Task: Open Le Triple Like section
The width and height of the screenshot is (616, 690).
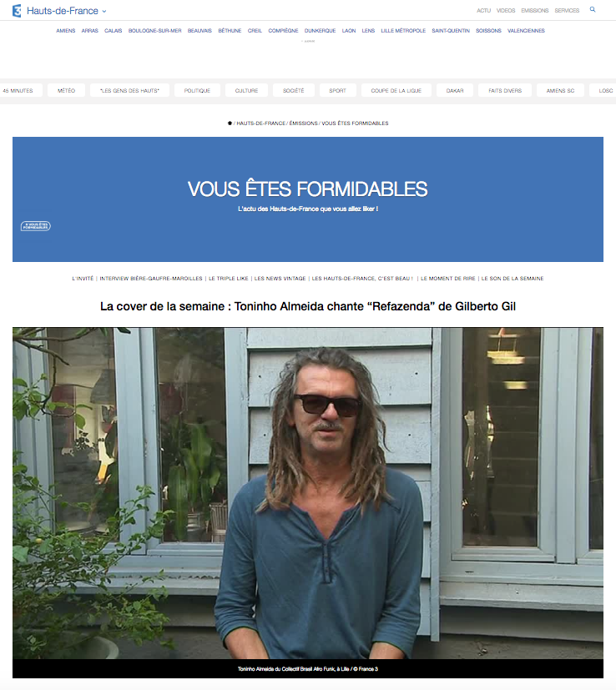Action: (229, 279)
